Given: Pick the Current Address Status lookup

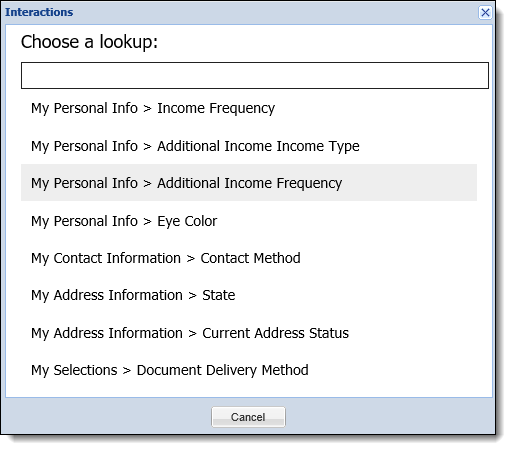Looking at the screenshot, I should click(249, 333).
